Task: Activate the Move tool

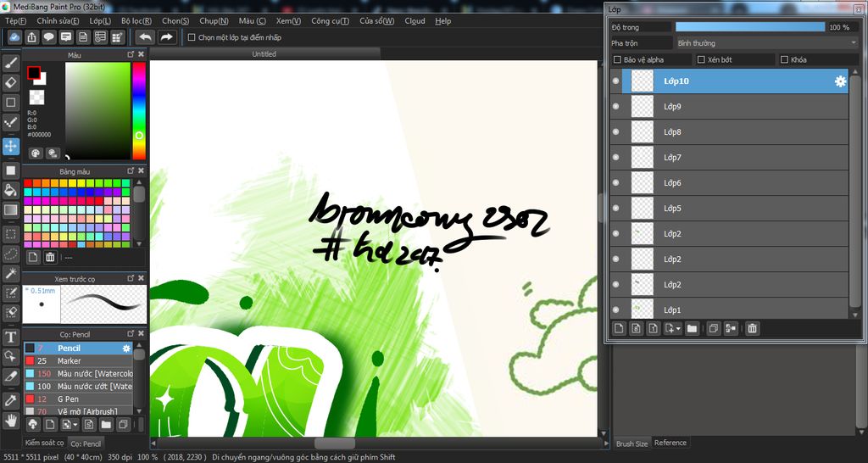Action: coord(11,147)
